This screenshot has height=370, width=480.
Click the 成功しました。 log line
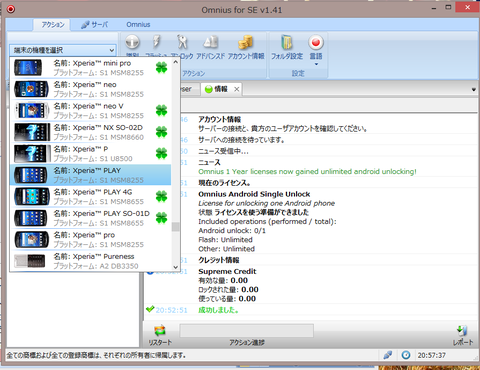coord(218,310)
